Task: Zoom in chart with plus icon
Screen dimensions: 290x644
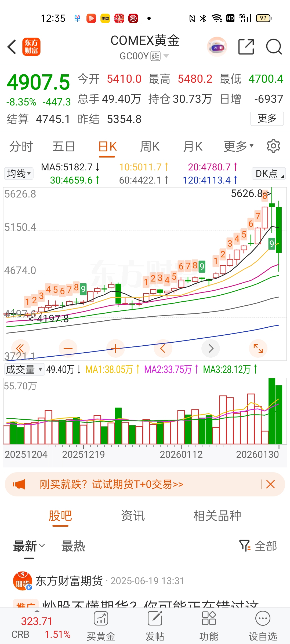Action: [115, 348]
